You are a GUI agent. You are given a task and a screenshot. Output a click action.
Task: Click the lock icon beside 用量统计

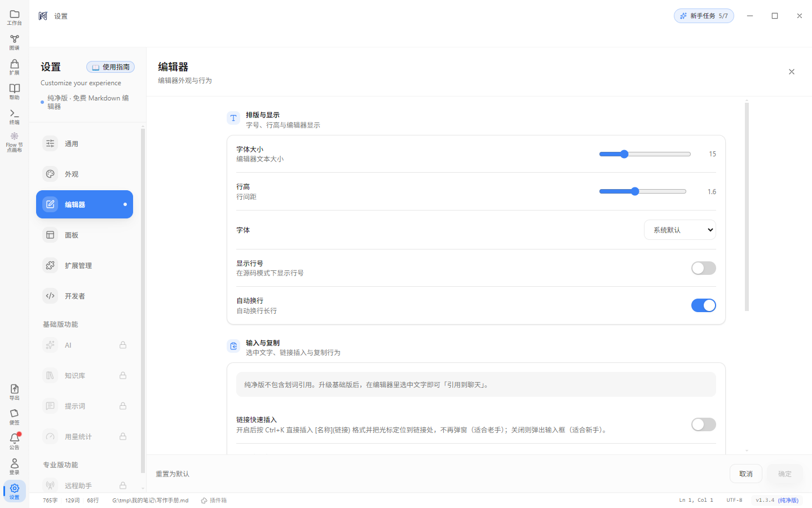[123, 436]
